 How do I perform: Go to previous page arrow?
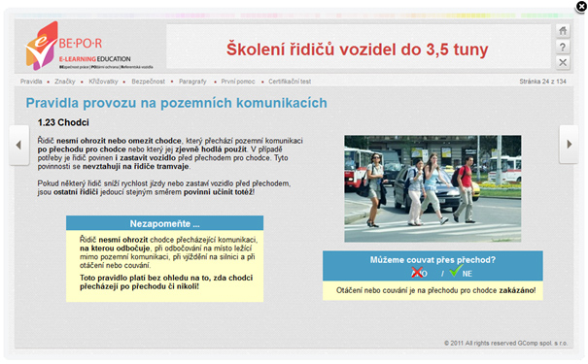(18, 145)
